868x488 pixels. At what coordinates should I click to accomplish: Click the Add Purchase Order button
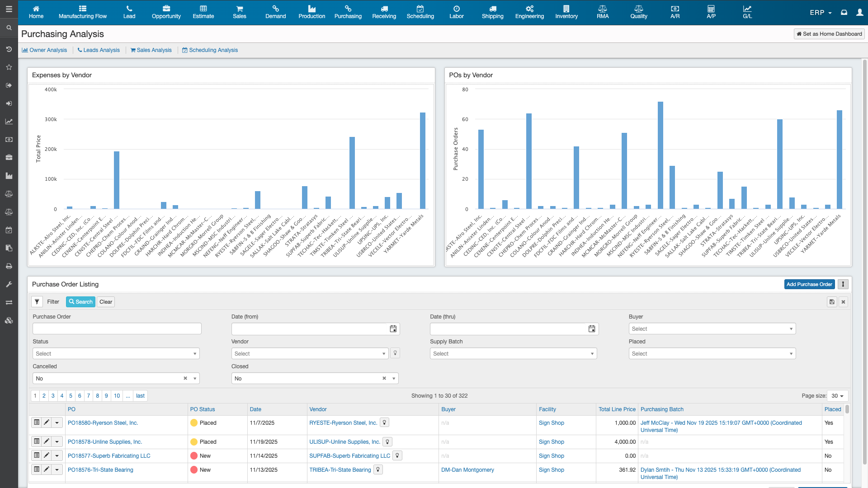809,284
